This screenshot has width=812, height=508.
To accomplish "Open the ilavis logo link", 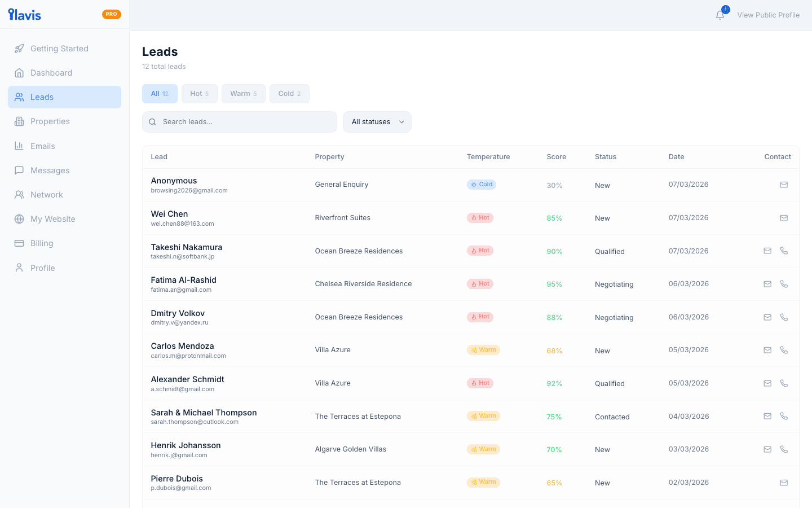I will (24, 14).
